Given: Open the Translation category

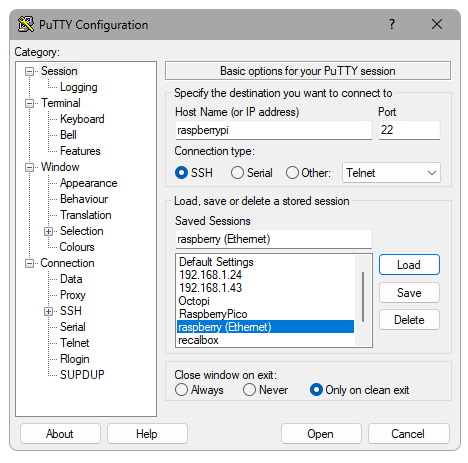Looking at the screenshot, I should pos(86,215).
